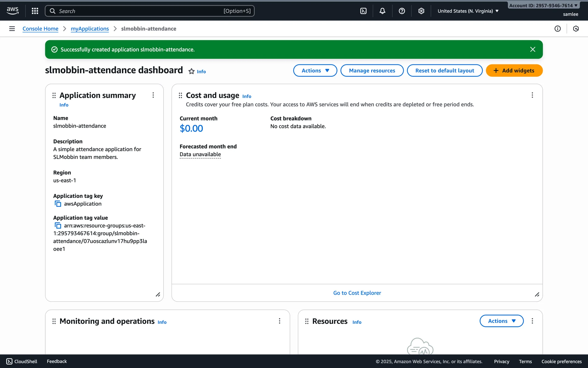Click the Cost and usage resize handle
The height and width of the screenshot is (368, 588).
pyautogui.click(x=537, y=294)
